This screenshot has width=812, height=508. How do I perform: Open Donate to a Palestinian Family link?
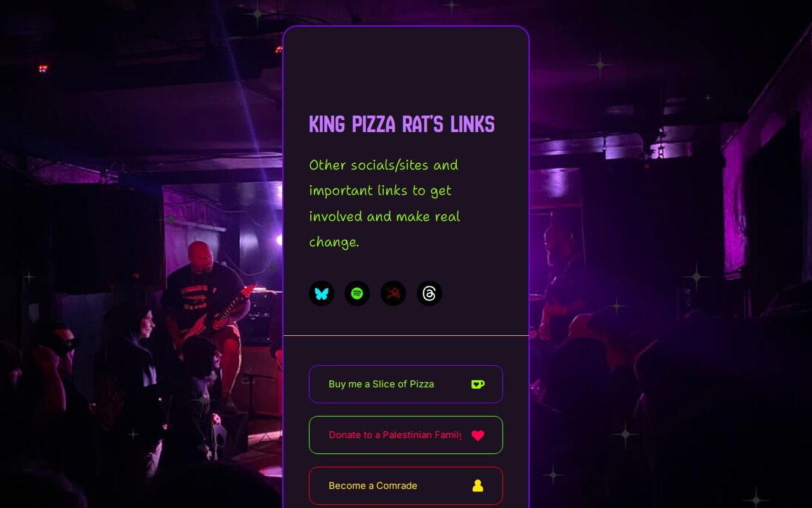[406, 435]
